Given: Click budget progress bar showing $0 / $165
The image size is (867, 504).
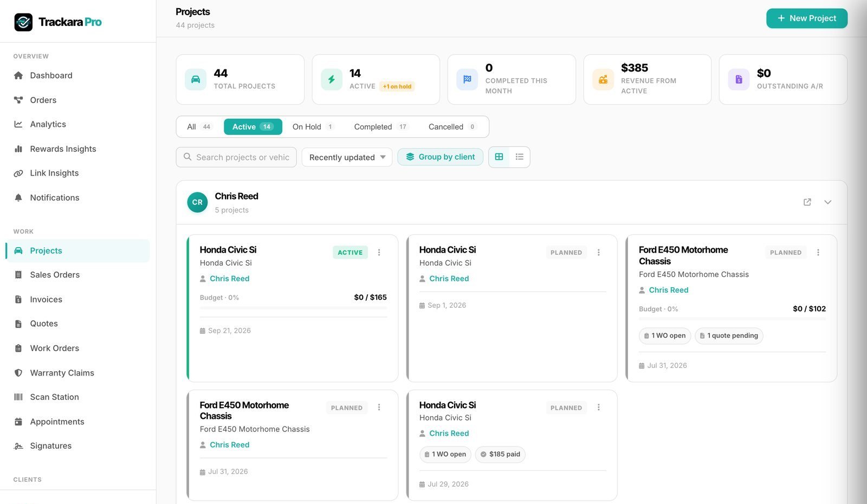Looking at the screenshot, I should click(x=293, y=308).
